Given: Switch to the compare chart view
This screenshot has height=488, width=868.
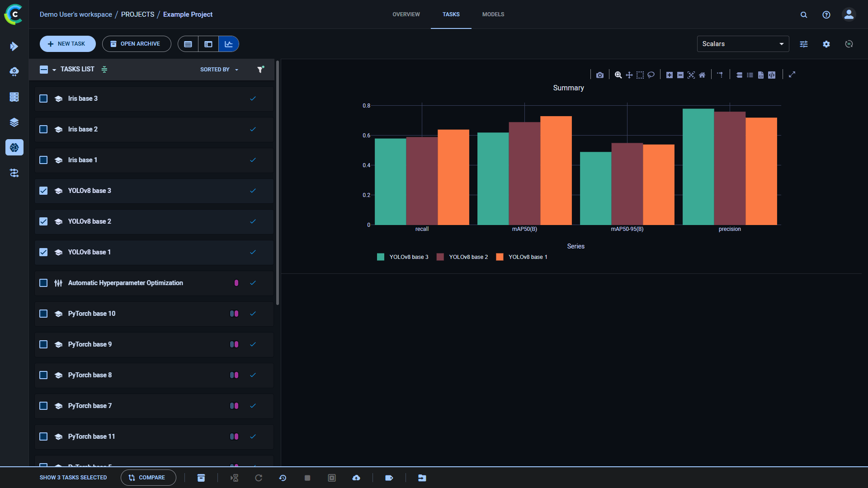Looking at the screenshot, I should click(229, 44).
